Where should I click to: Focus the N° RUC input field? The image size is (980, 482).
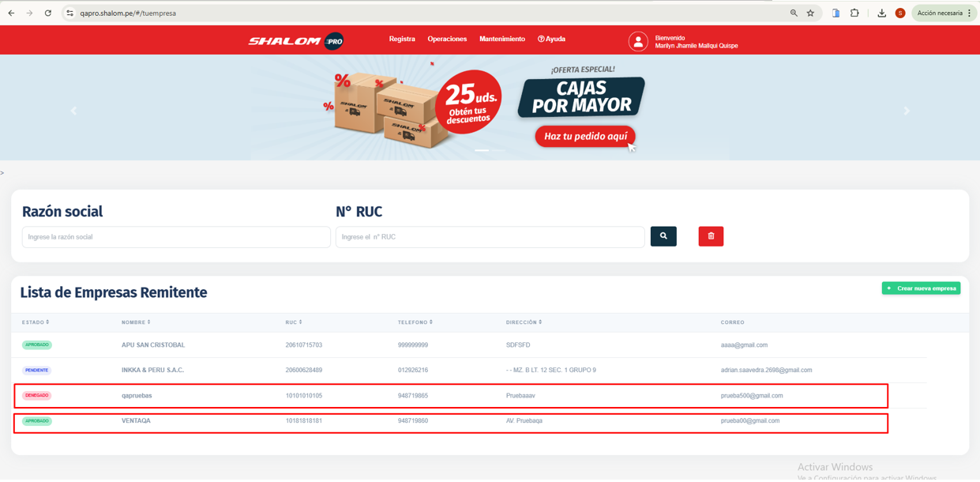coord(490,237)
